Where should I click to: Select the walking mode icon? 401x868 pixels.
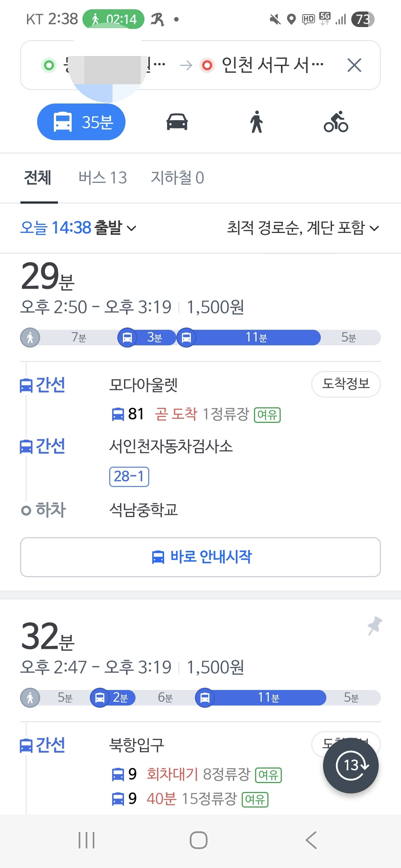[256, 122]
